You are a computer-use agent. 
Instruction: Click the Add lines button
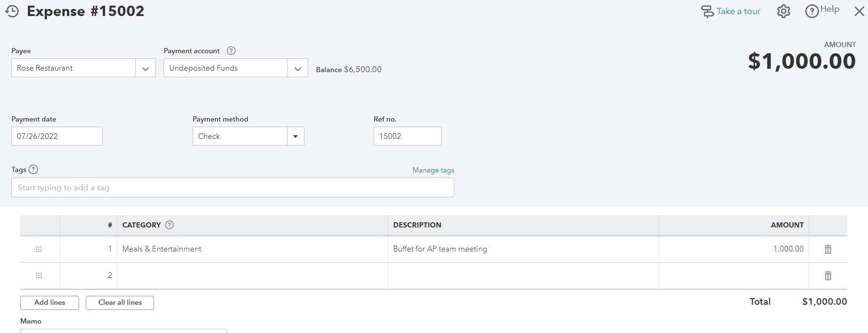pos(49,303)
